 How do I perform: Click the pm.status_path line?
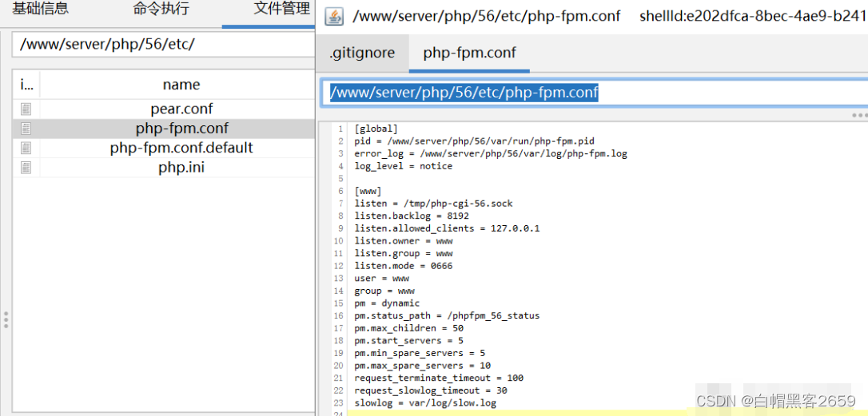447,316
